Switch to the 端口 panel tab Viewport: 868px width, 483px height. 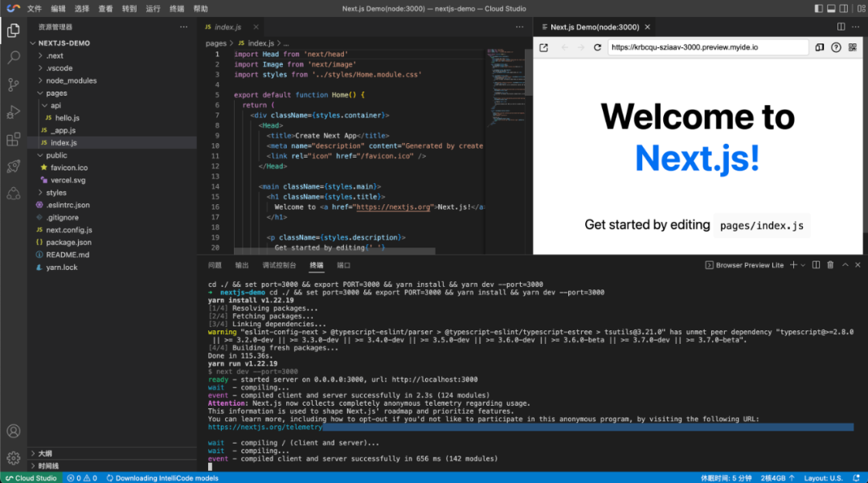344,265
